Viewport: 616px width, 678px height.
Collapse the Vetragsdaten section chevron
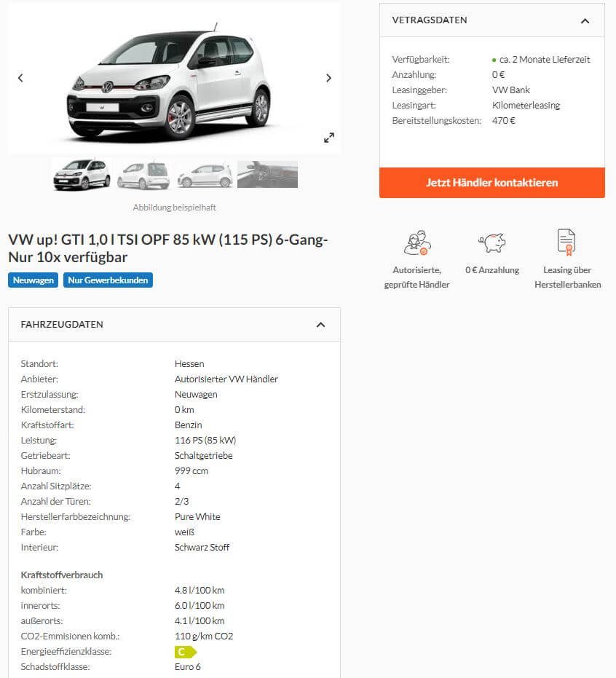pos(585,20)
